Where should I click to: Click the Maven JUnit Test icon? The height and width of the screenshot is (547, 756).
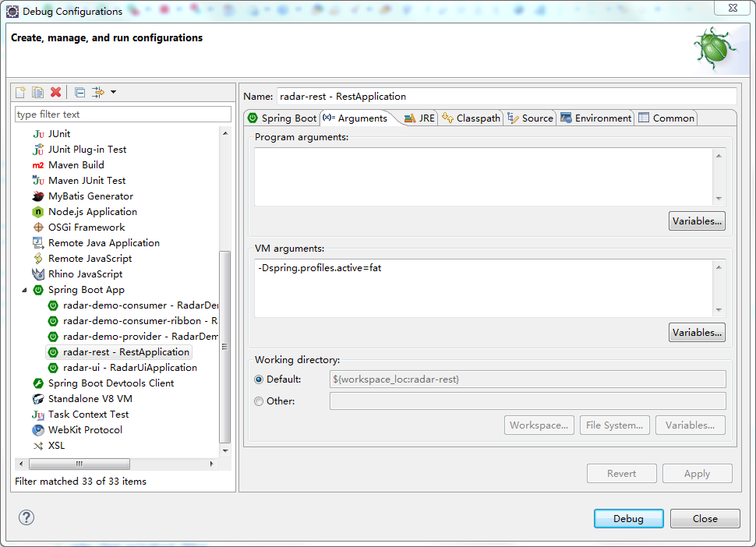click(x=38, y=181)
